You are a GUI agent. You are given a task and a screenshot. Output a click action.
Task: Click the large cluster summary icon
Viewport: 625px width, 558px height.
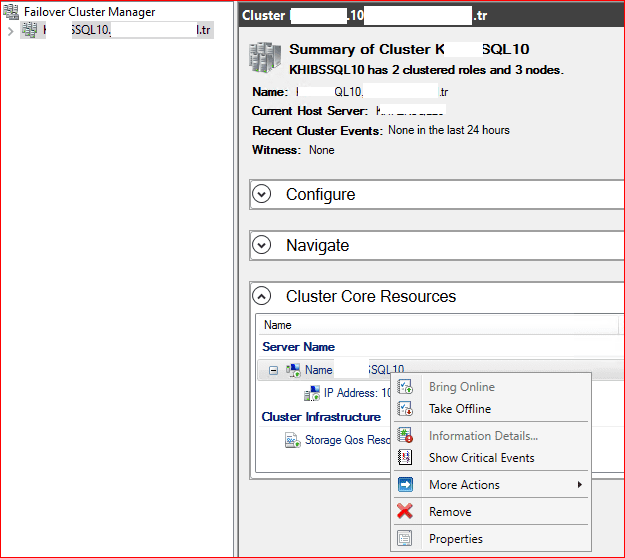click(263, 57)
